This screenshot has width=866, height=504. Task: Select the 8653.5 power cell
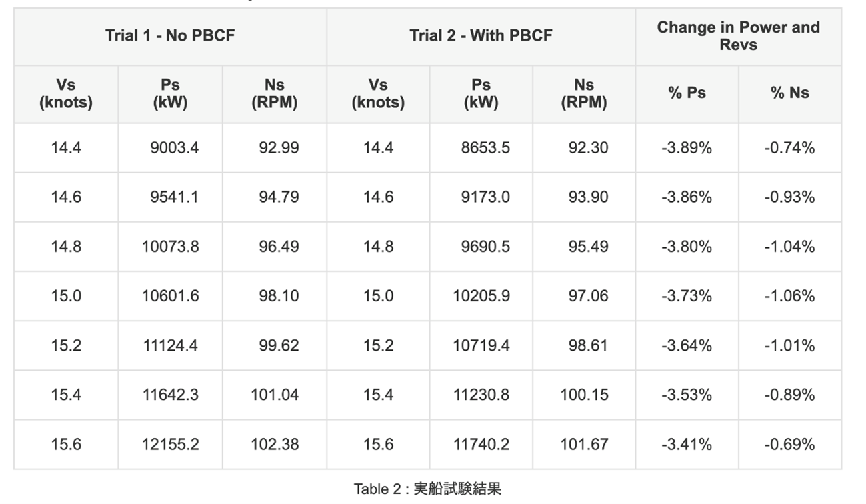(x=485, y=148)
